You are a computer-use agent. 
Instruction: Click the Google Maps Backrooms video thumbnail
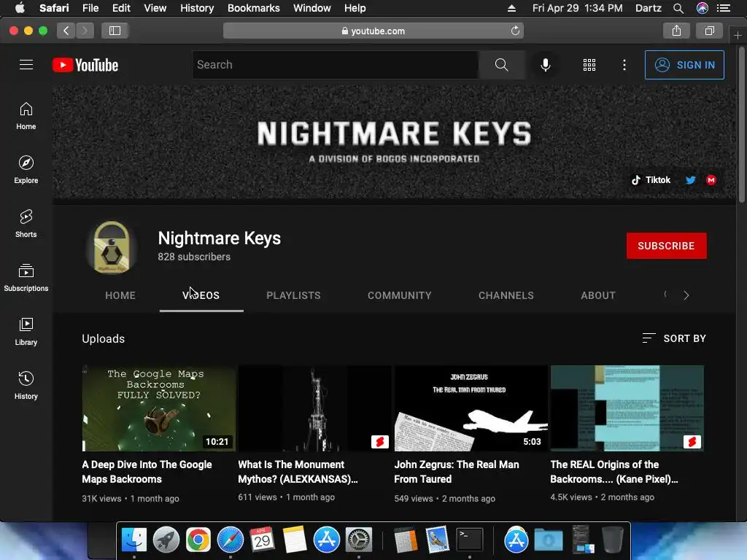158,408
